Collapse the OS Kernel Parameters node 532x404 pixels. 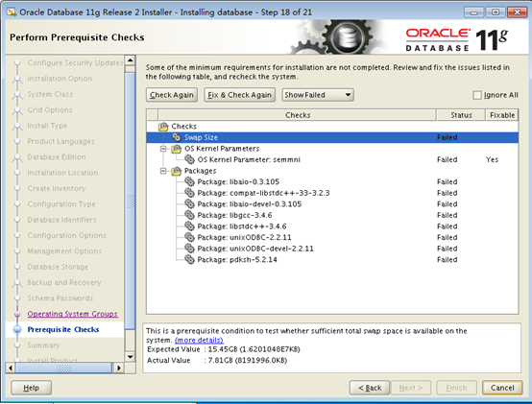(x=163, y=149)
